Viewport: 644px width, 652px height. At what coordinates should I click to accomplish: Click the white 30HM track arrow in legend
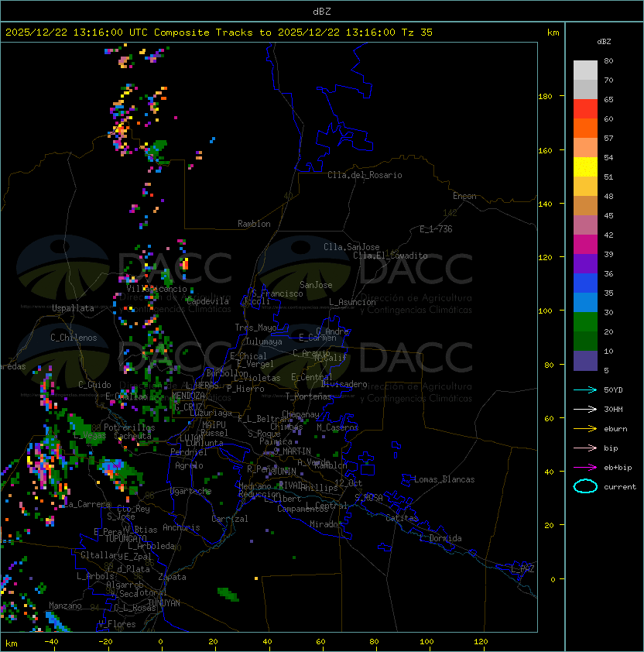click(585, 409)
